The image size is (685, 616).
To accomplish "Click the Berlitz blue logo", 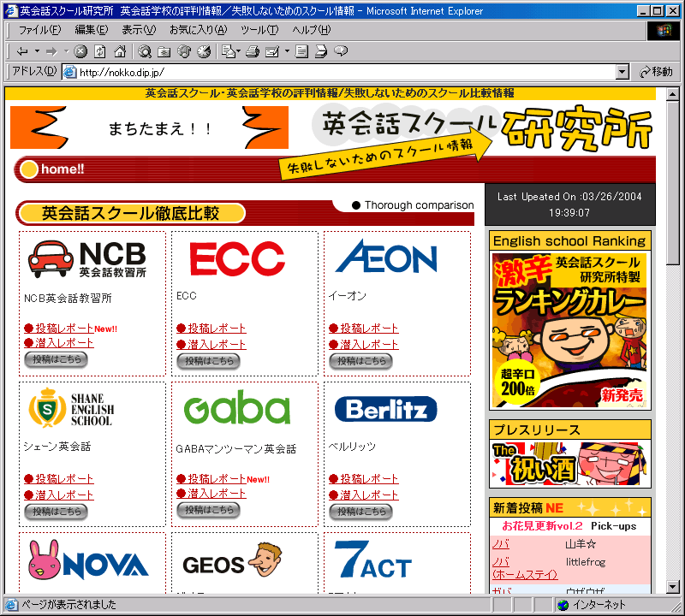I will [386, 409].
